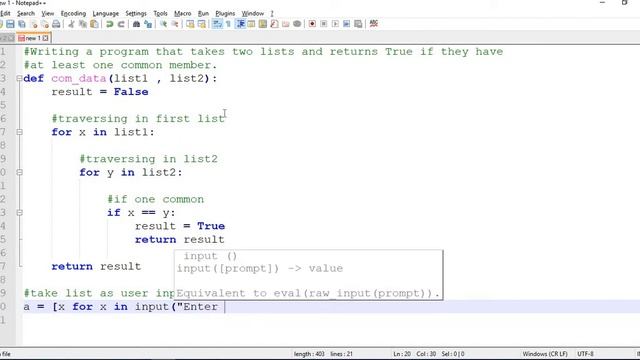
Task: Click 'input ()' in the calltip popup
Action: (x=210, y=256)
